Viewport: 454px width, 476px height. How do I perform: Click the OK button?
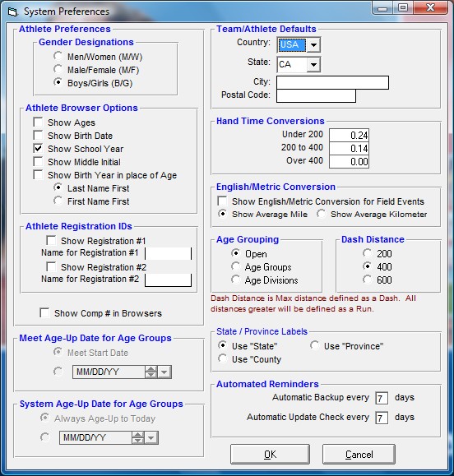270,455
